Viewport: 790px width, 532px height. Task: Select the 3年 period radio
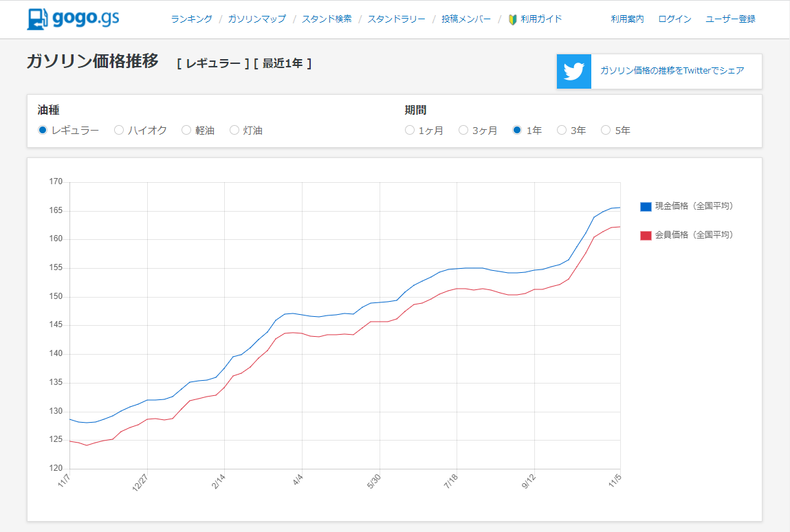(562, 130)
